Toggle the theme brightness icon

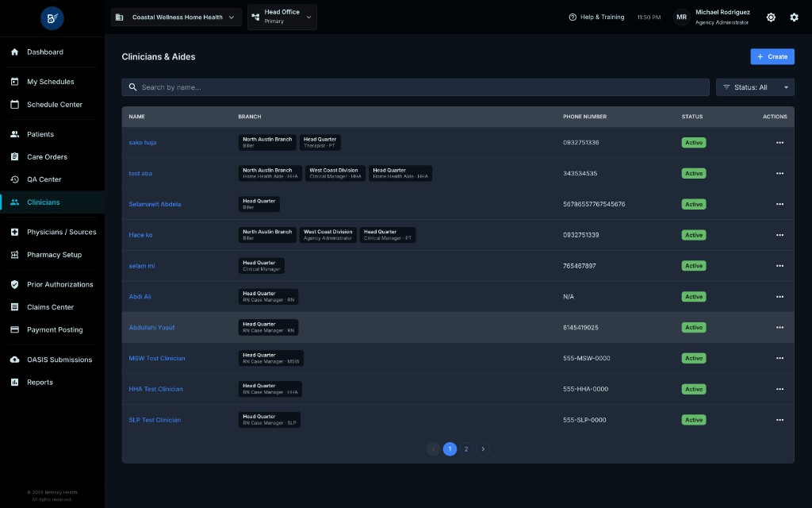771,17
